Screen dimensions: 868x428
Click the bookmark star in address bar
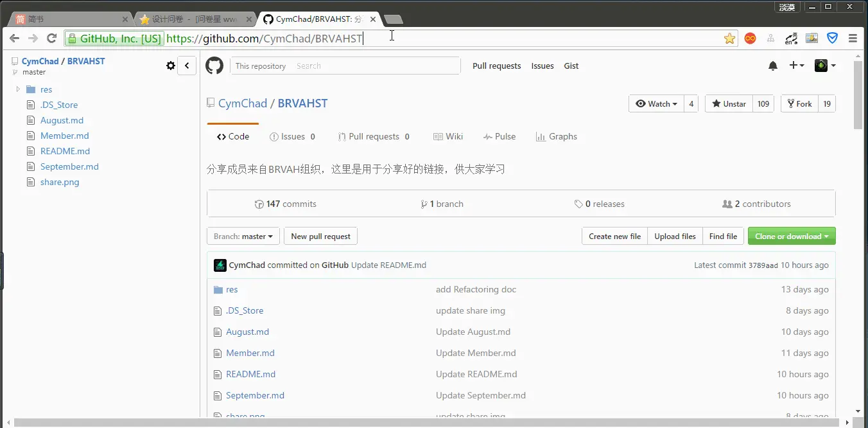pyautogui.click(x=729, y=39)
